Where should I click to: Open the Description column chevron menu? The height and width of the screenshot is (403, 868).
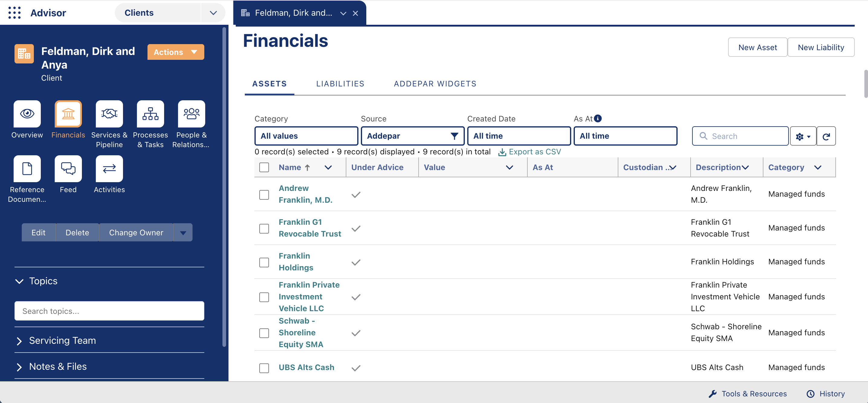point(745,168)
